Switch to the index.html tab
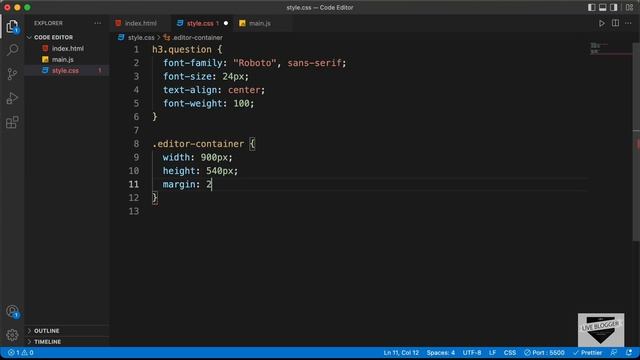The height and width of the screenshot is (360, 640). pyautogui.click(x=140, y=23)
